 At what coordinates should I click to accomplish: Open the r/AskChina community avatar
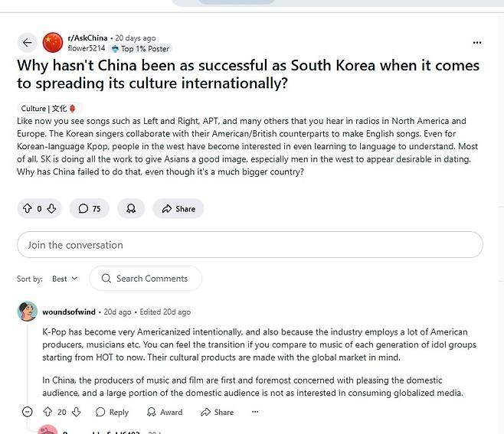point(53,43)
